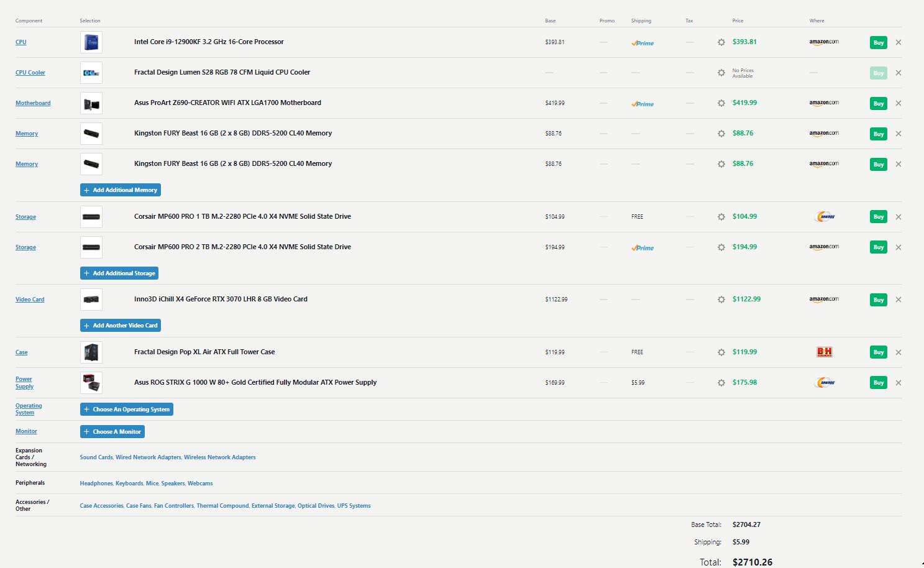Open gear settings for Asus ProArt Z690 motherboard
Viewport: 924px width, 568px height.
click(721, 103)
